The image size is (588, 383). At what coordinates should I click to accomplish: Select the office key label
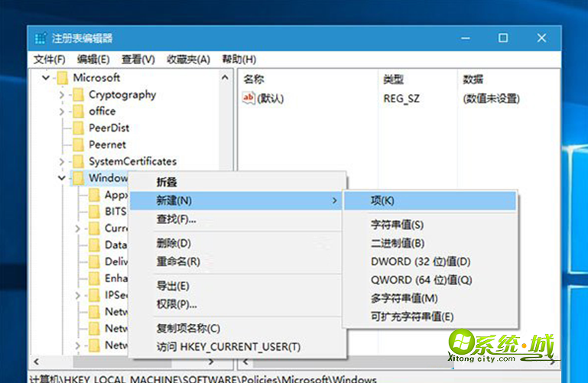pos(102,112)
